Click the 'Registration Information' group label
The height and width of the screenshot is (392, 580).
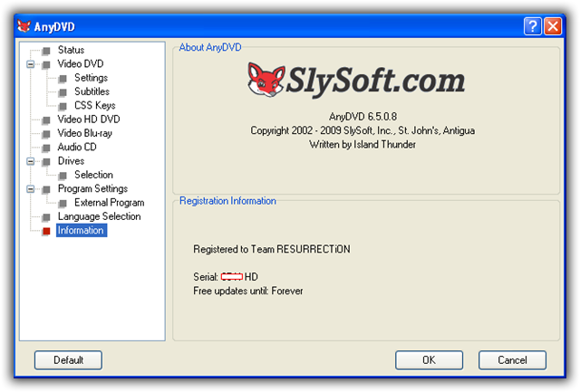pyautogui.click(x=227, y=201)
